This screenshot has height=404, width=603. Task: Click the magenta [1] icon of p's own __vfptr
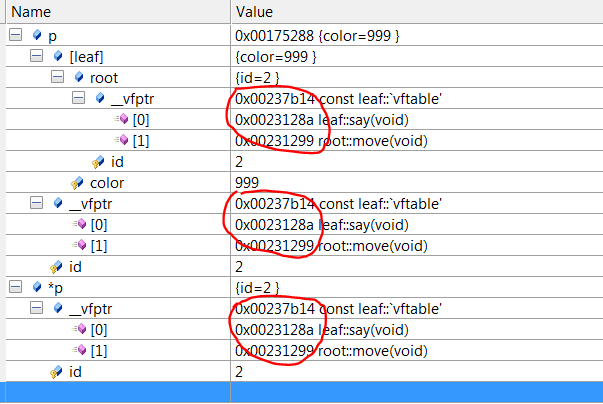point(79,244)
